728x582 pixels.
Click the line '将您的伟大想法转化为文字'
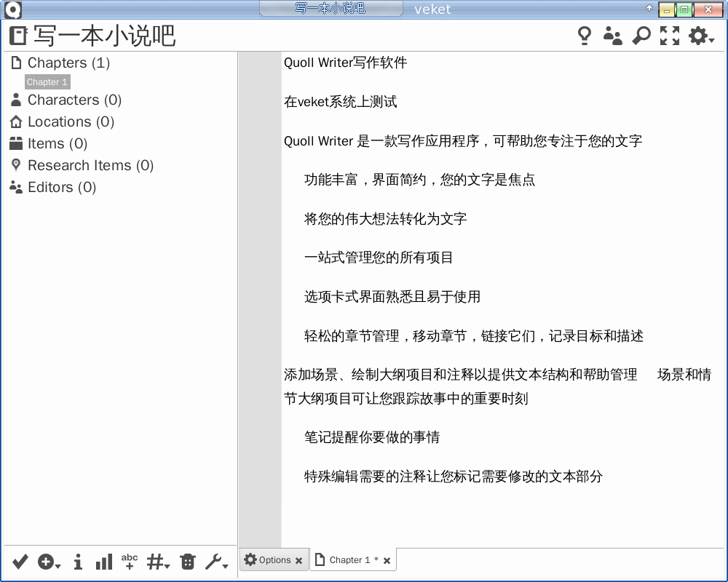click(x=385, y=218)
